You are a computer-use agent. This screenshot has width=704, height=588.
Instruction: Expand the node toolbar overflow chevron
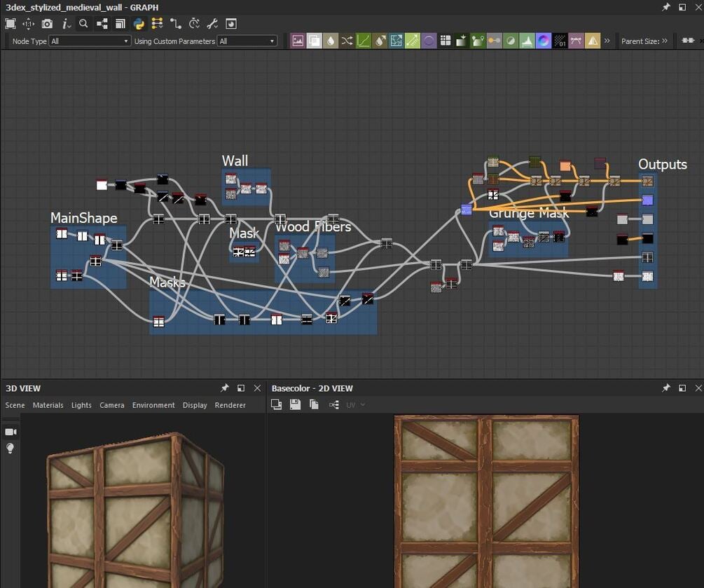pos(607,41)
